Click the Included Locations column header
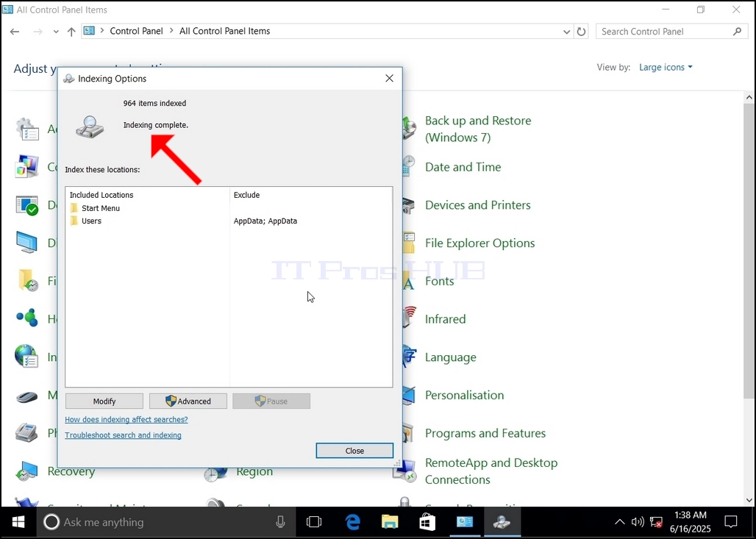Screen dimensions: 756x539 [x=101, y=195]
